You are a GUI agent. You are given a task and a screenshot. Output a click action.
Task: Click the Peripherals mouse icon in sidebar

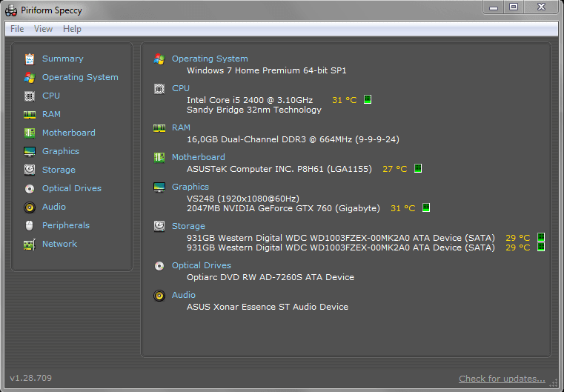tap(30, 225)
